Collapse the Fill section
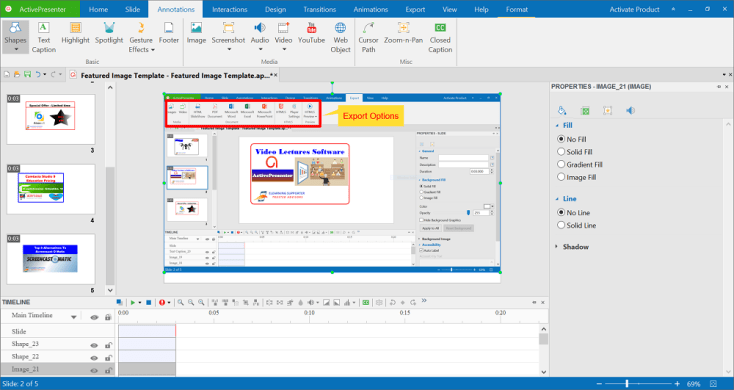The width and height of the screenshot is (734, 390). click(557, 125)
